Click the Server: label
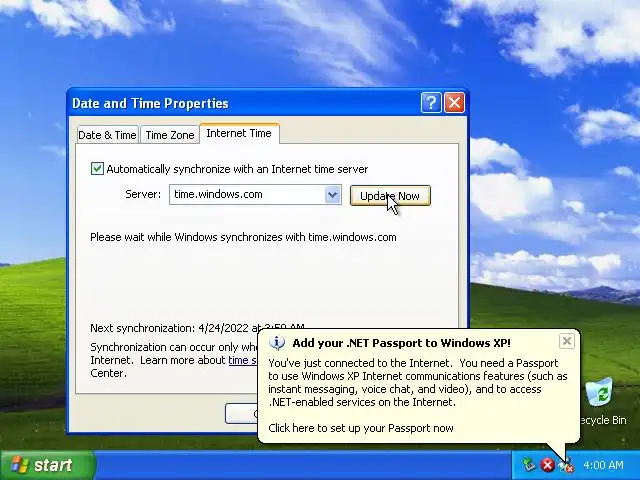 [x=143, y=194]
